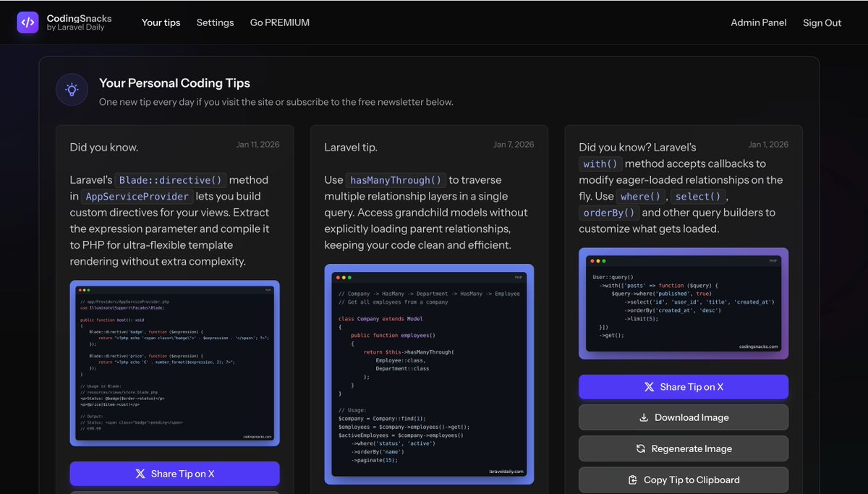The image size is (868, 494).
Task: Open the Blade directive code image thumbnail
Action: (x=175, y=363)
